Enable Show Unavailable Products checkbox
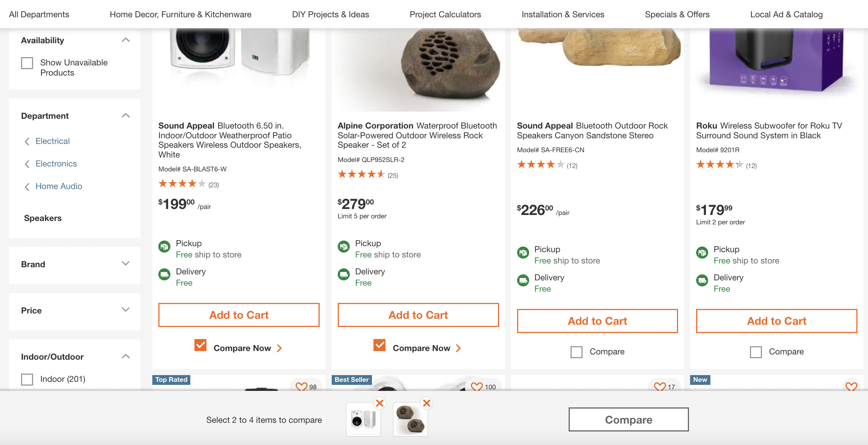The image size is (868, 445). coord(27,63)
